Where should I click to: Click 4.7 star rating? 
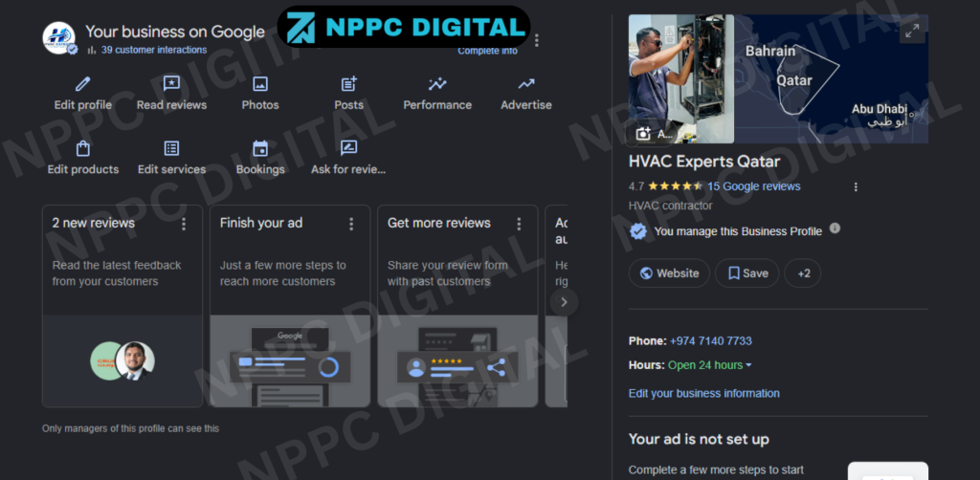pos(666,186)
